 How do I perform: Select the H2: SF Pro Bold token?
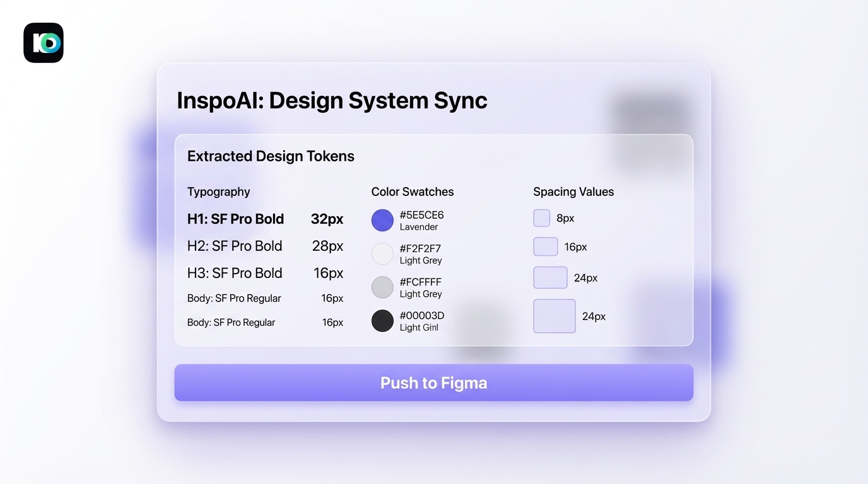234,246
